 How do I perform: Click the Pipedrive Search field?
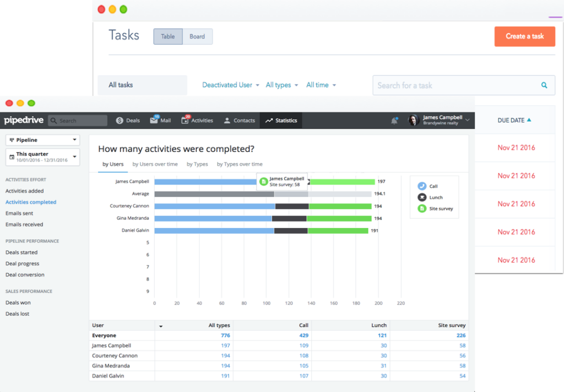coord(78,121)
